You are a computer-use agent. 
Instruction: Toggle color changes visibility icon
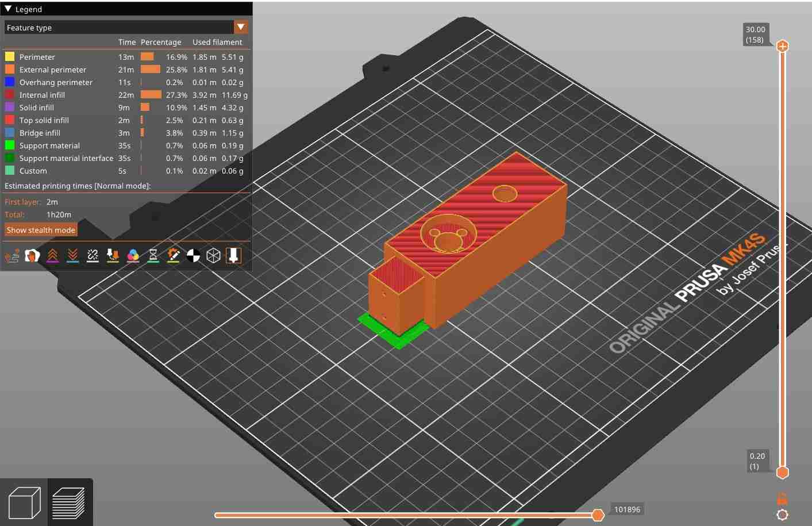(133, 255)
